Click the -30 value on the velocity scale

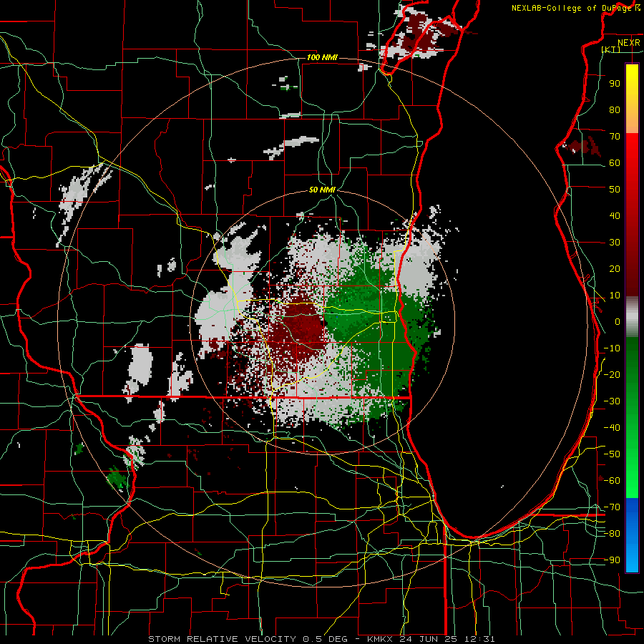click(612, 401)
